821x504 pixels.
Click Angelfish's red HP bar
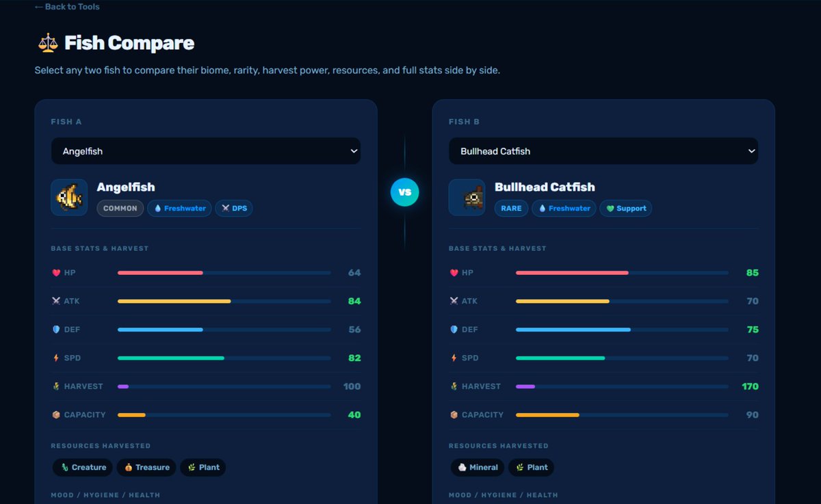pos(160,273)
